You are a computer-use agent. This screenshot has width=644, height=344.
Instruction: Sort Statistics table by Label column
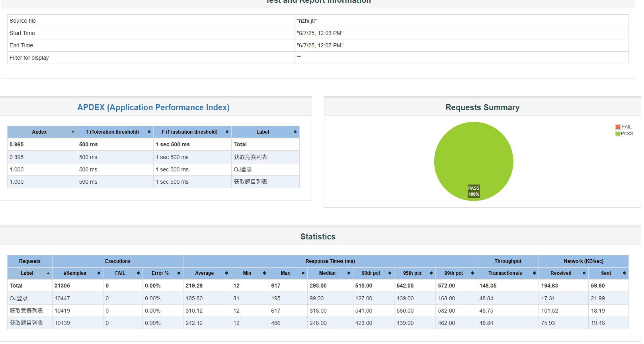pos(30,273)
